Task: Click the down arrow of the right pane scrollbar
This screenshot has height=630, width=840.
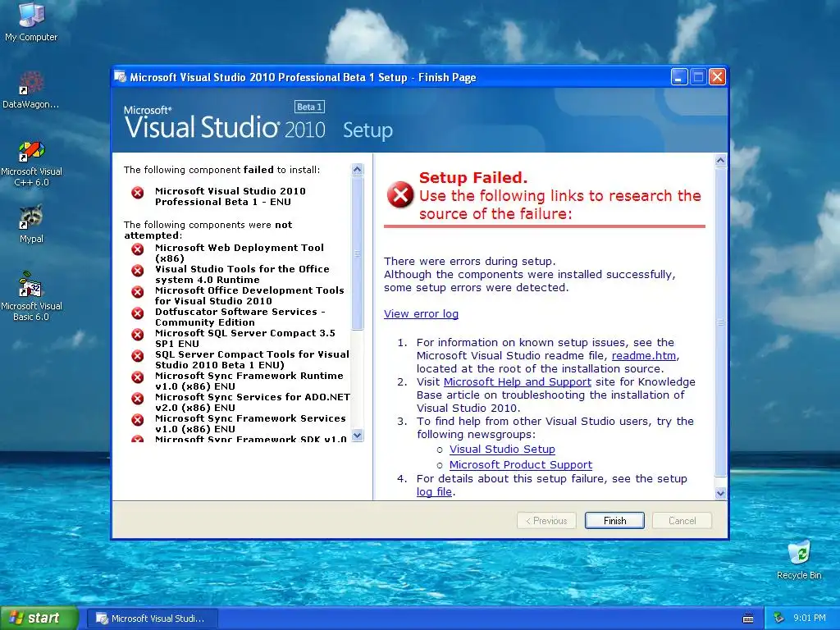Action: pos(720,493)
